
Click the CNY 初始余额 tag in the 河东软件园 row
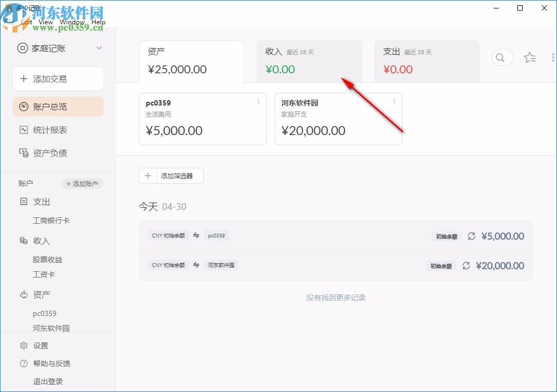click(x=168, y=265)
